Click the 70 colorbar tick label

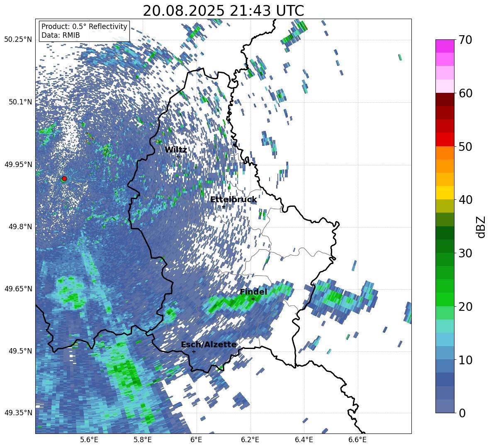coord(465,40)
